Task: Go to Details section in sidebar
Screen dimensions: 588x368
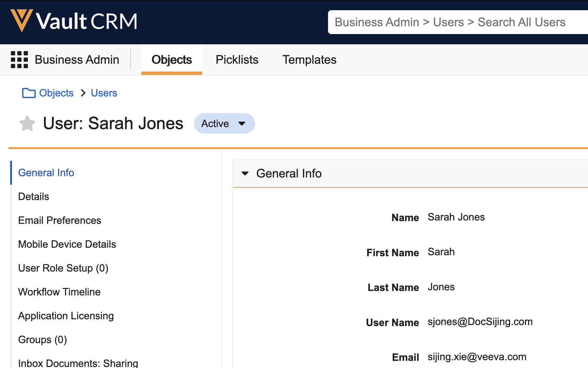Action: 34,197
